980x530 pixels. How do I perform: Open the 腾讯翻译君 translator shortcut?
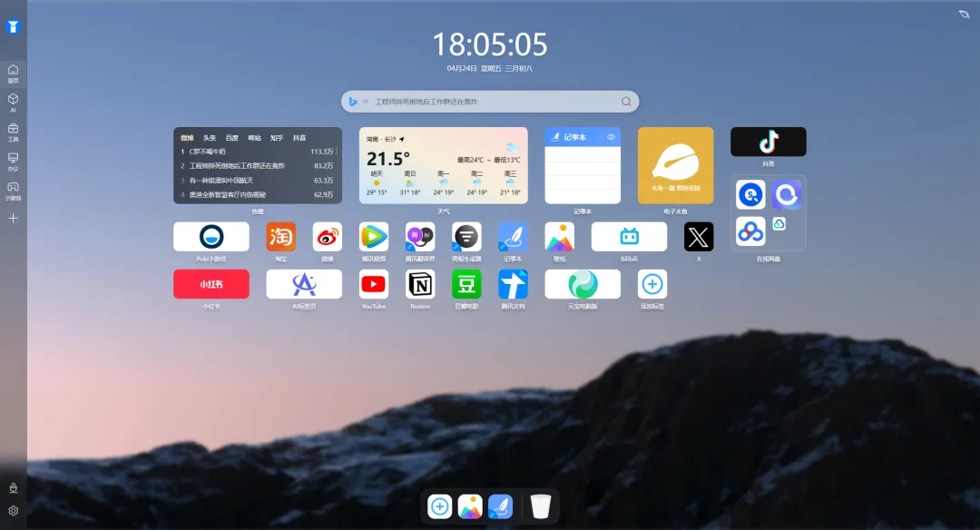pos(420,237)
